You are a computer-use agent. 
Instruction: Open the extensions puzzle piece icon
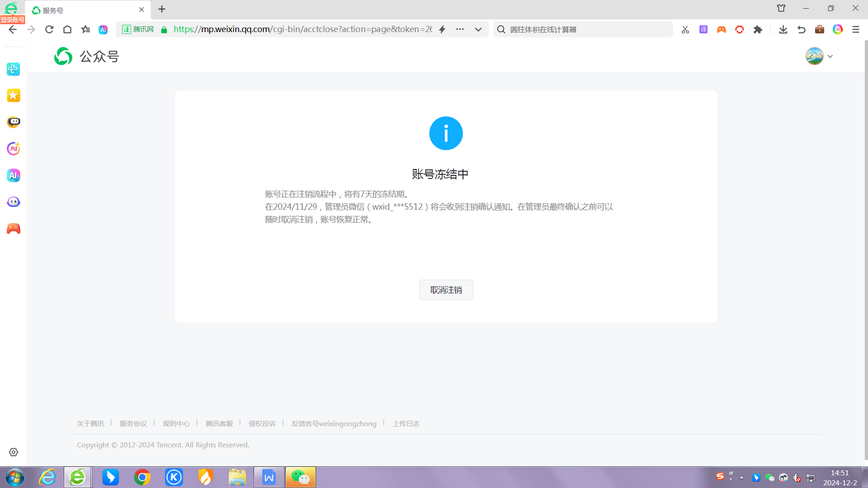(x=758, y=29)
